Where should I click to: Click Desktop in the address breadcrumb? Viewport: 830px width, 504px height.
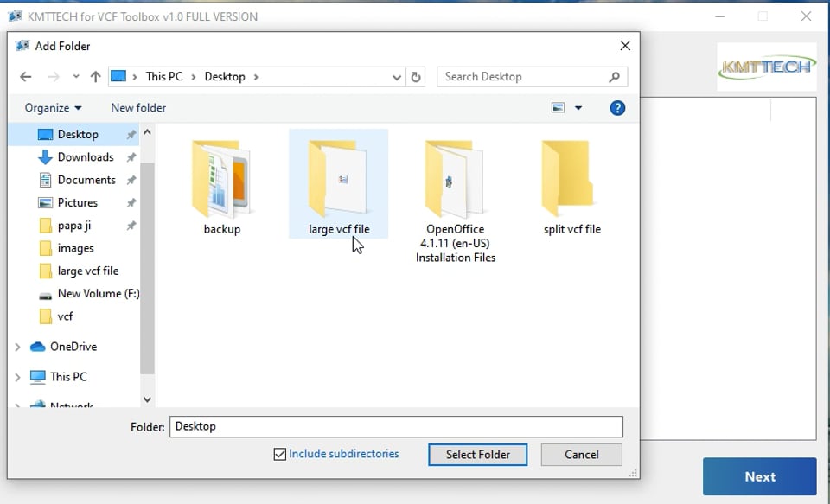coord(225,77)
